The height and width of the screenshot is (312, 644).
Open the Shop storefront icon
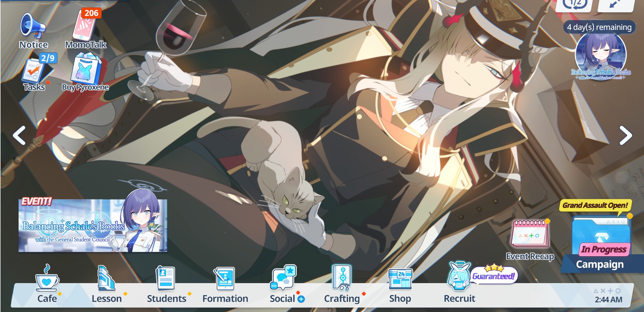400,279
